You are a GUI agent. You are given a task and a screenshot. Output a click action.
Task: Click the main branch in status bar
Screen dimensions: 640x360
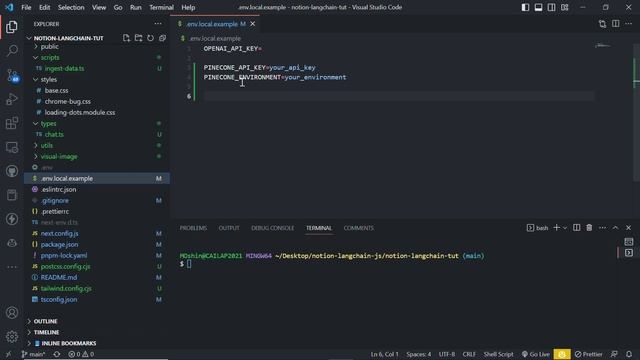pos(33,354)
